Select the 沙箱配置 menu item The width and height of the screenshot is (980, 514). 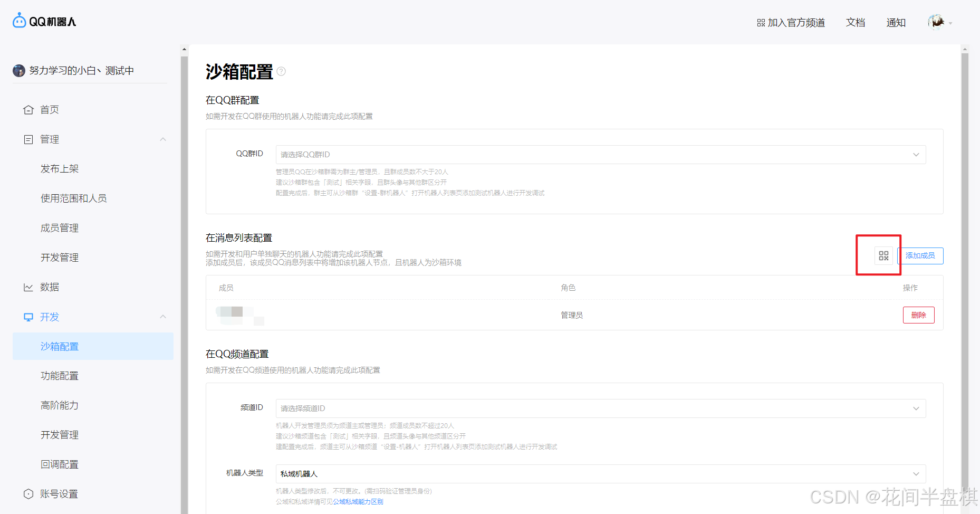(x=93, y=346)
